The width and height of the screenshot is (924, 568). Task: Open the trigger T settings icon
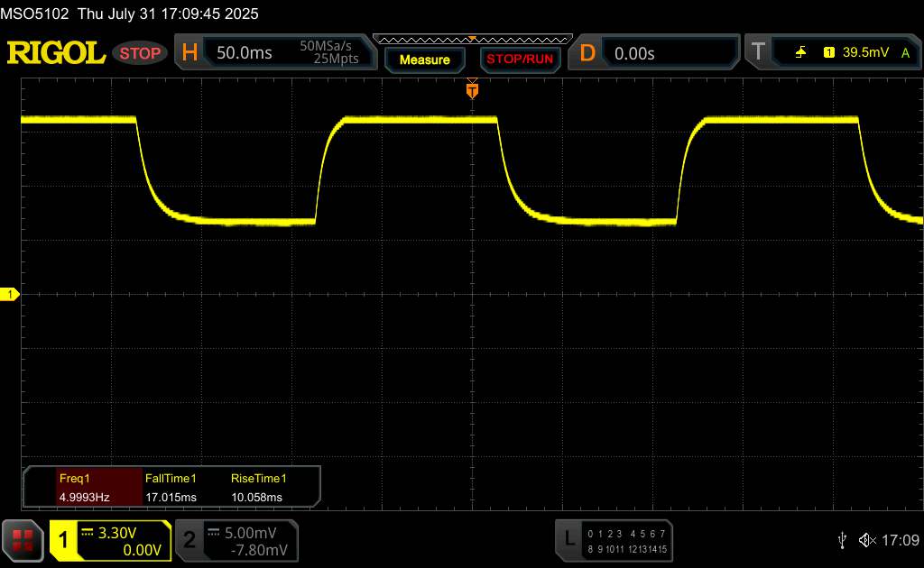click(x=758, y=52)
